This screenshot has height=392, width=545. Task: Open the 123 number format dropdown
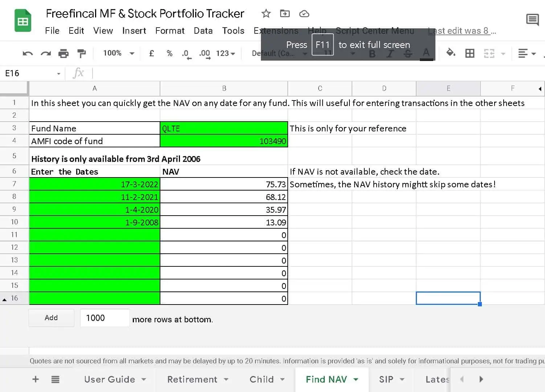(226, 53)
